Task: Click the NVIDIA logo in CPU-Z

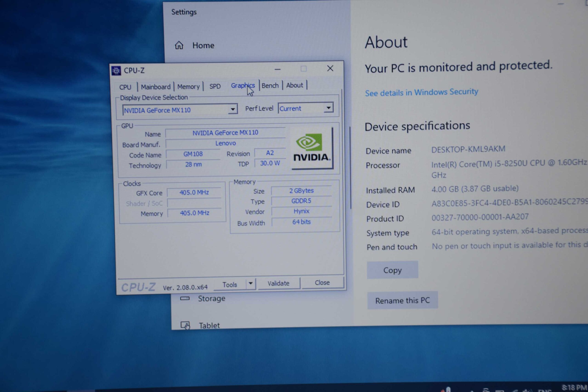Action: 312,149
